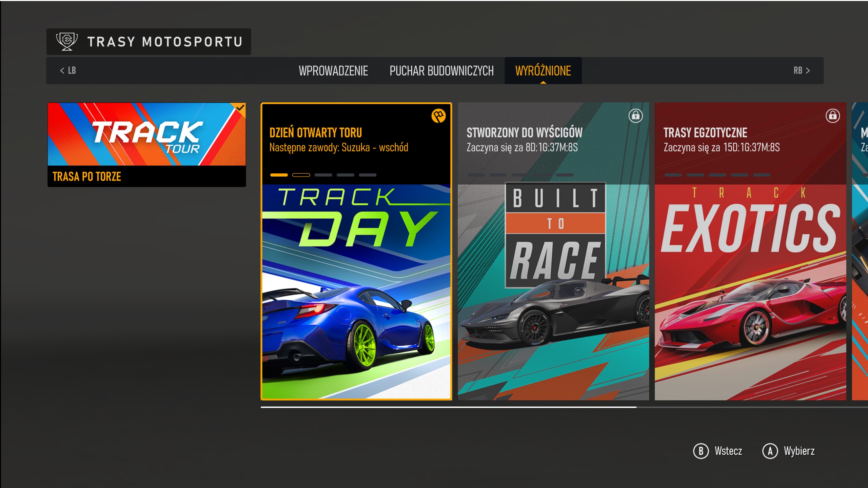Open the Trasa po Torze Track Tour tile
The height and width of the screenshot is (488, 868).
click(146, 144)
